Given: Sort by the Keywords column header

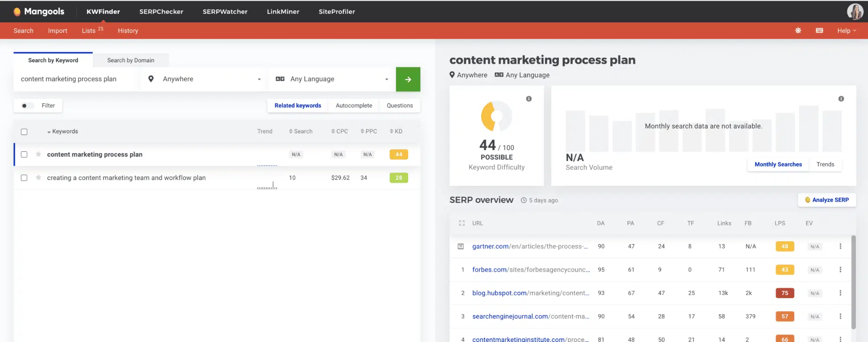Looking at the screenshot, I should pyautogui.click(x=63, y=132).
